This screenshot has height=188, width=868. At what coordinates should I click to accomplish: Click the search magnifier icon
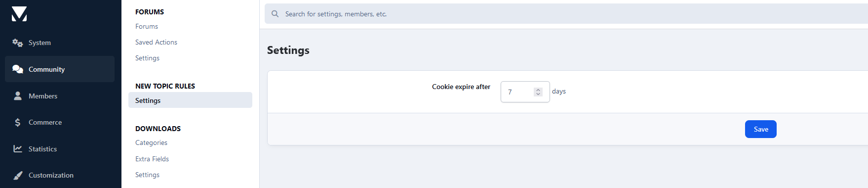275,14
